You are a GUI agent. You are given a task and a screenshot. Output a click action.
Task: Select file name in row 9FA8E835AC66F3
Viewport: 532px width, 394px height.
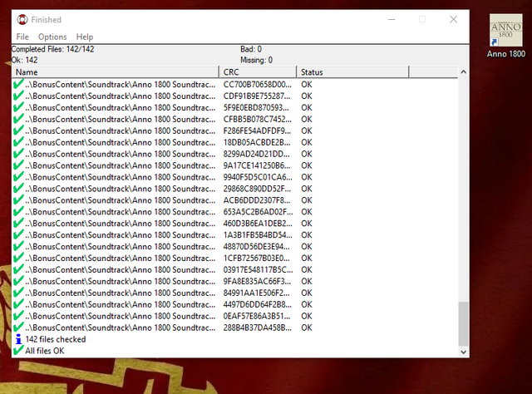[120, 281]
